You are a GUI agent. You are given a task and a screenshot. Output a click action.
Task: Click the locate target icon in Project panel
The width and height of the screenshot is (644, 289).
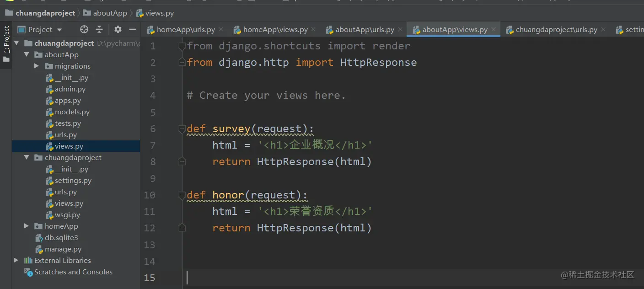click(x=84, y=30)
